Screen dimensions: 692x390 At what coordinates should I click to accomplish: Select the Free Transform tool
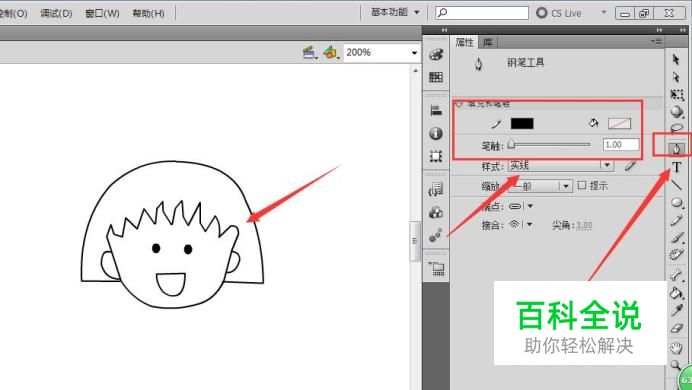tap(677, 94)
